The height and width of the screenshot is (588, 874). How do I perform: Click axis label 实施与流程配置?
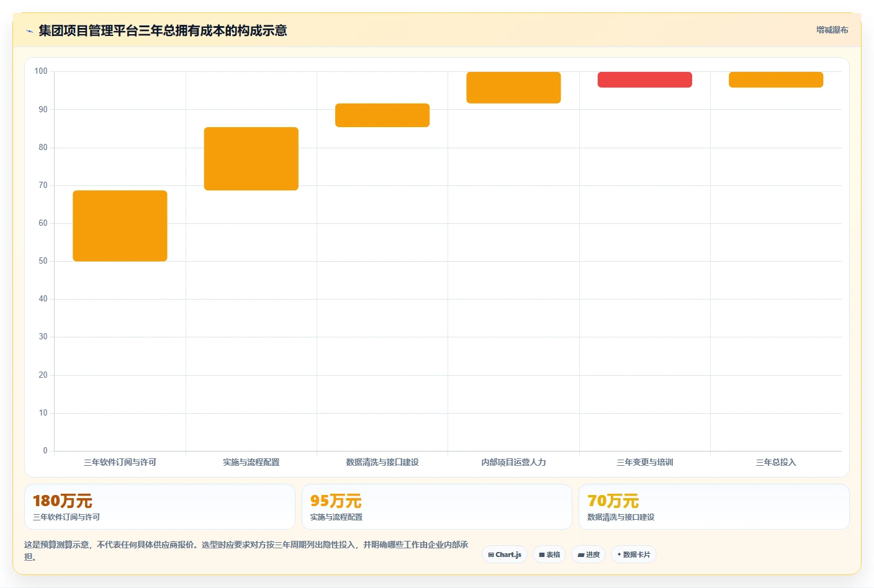[x=251, y=462]
